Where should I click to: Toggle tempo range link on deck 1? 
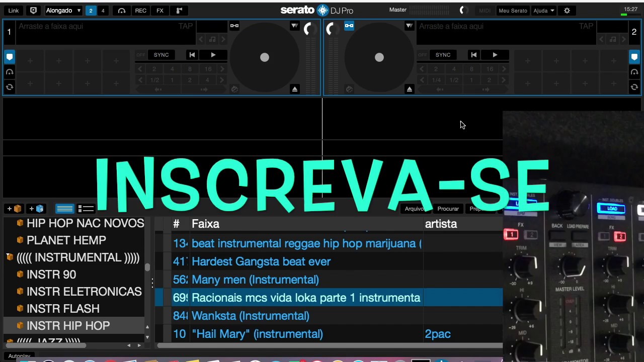click(234, 26)
